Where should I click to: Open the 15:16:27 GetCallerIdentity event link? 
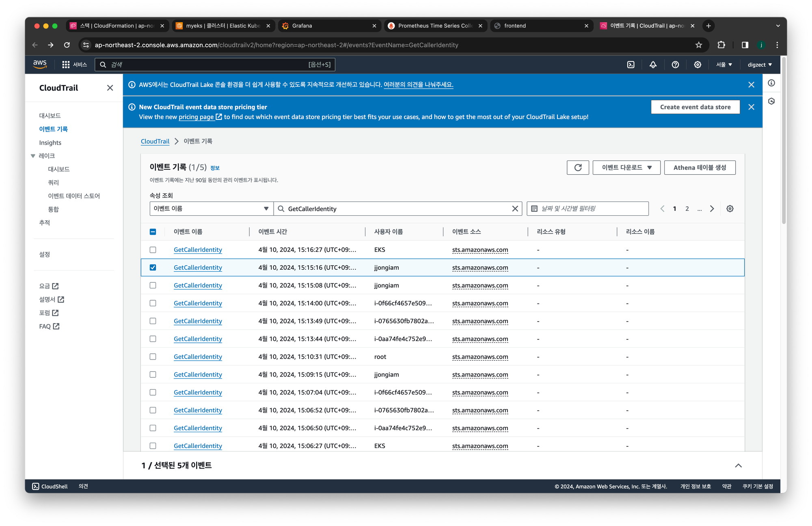198,249
